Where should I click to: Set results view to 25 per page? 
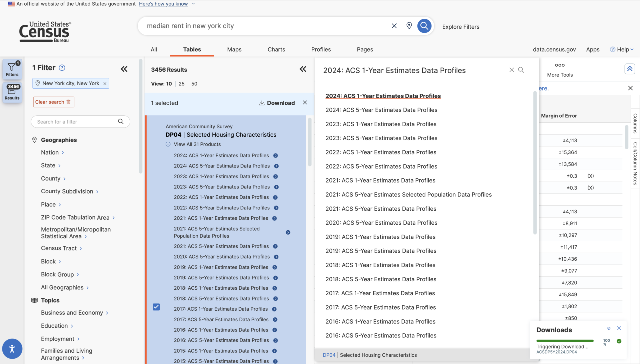(181, 84)
